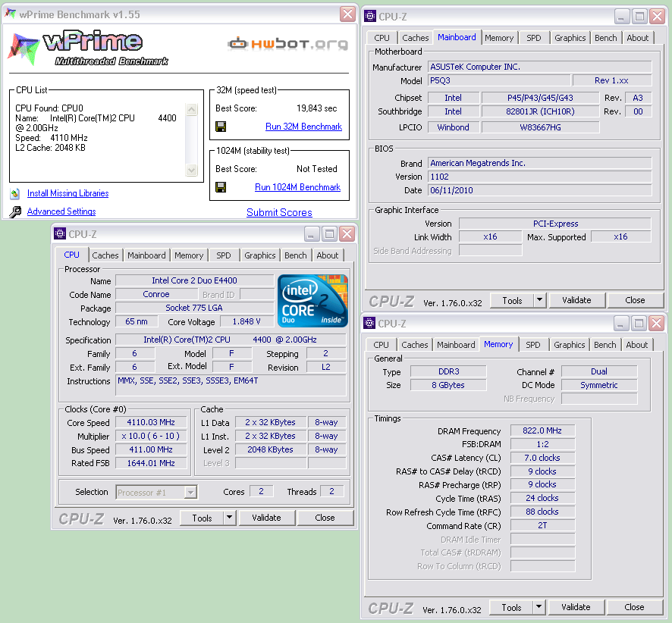Open SPD tab in the CPU-Z CPU window
The image size is (672, 623).
click(223, 255)
